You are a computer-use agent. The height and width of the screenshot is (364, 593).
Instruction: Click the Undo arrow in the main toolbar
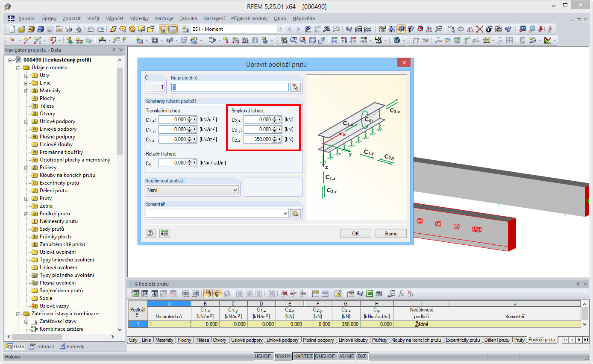pos(91,29)
